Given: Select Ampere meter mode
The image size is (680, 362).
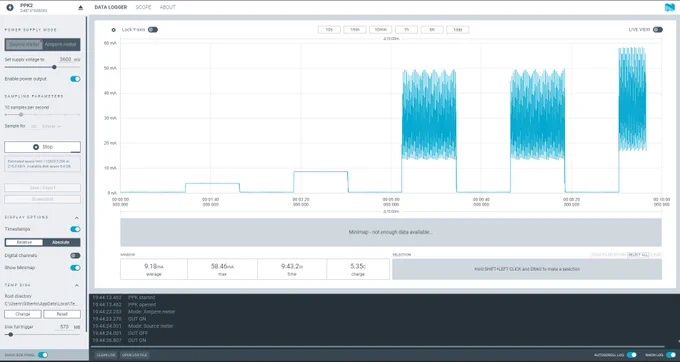Looking at the screenshot, I should [x=61, y=44].
